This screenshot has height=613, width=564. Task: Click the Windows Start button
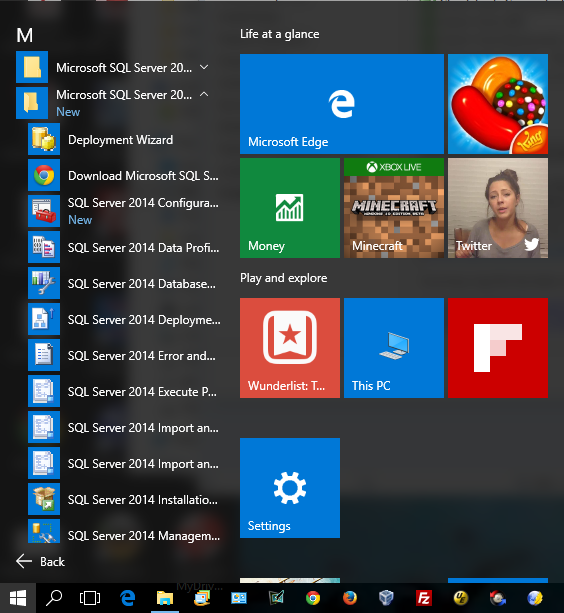point(18,598)
